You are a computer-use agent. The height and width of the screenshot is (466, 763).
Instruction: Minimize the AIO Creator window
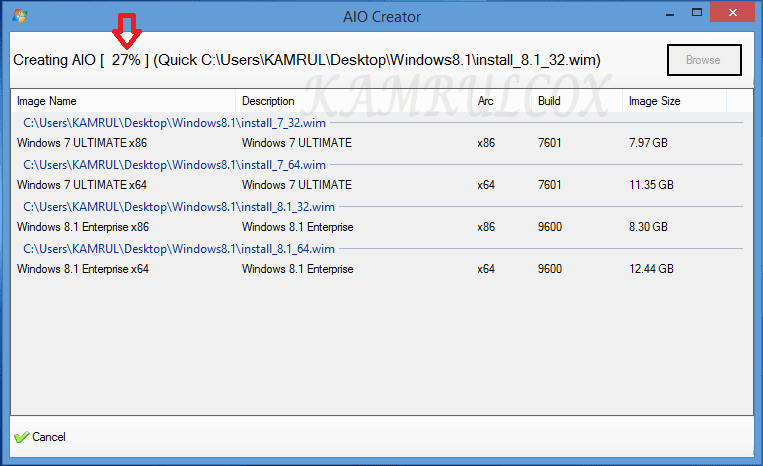point(670,14)
